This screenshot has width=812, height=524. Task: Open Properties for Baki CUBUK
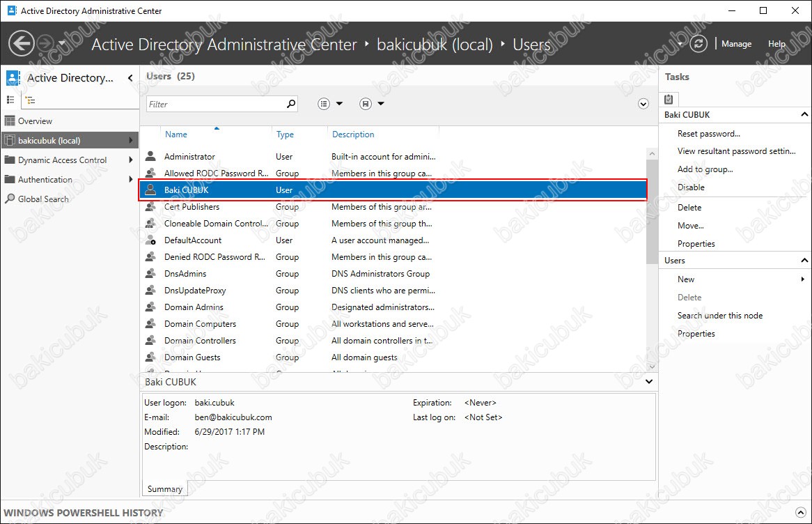696,244
